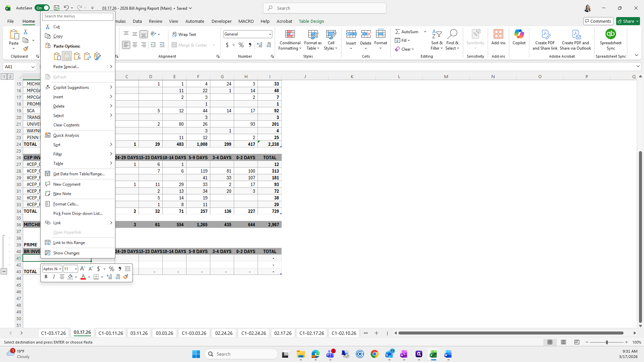Click the Comments button
Image resolution: width=644 pixels, height=362 pixels.
pos(598,21)
